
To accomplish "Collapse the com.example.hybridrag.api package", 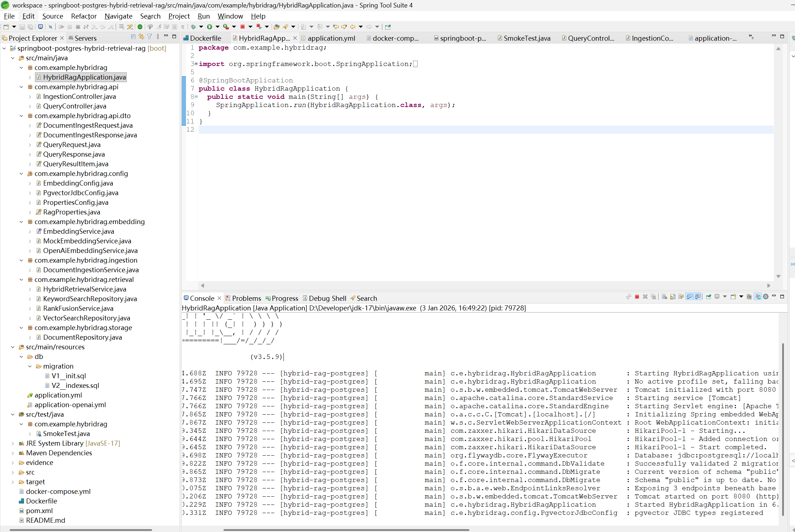I will [21, 87].
